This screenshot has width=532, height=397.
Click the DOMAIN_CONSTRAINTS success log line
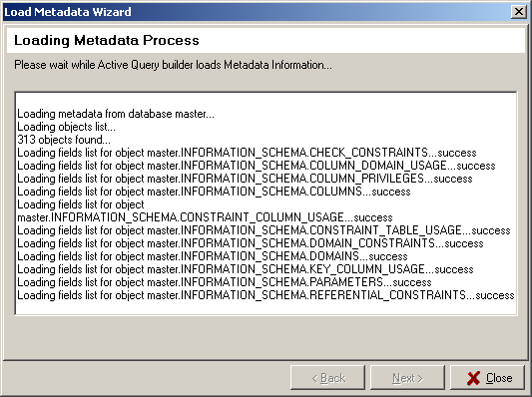click(x=251, y=243)
